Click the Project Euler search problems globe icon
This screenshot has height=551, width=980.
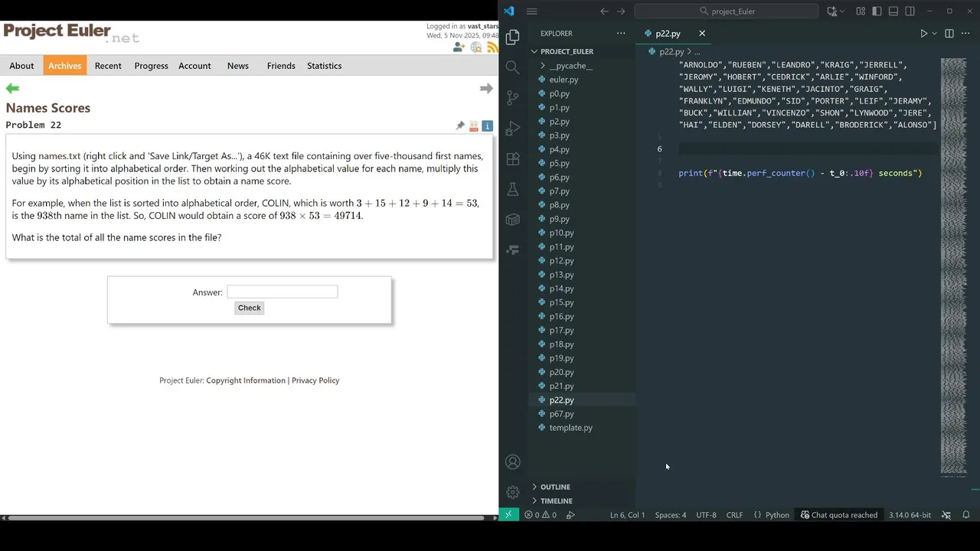(x=476, y=47)
